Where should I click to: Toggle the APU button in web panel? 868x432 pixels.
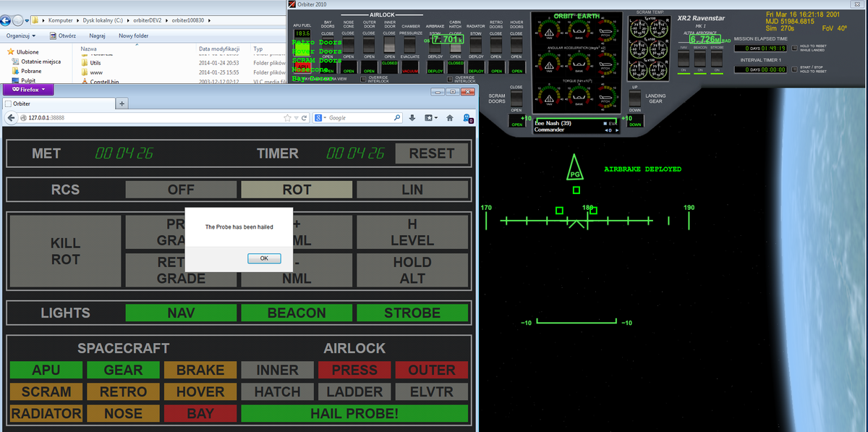click(x=46, y=370)
